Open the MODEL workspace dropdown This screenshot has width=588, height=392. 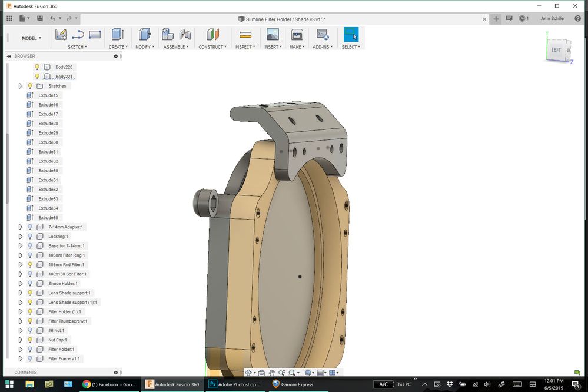point(31,38)
